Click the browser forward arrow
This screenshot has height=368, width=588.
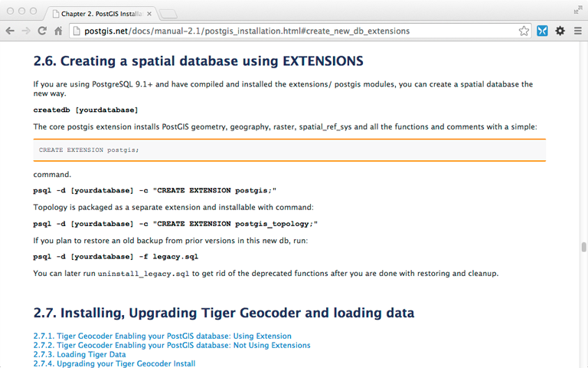pyautogui.click(x=27, y=31)
